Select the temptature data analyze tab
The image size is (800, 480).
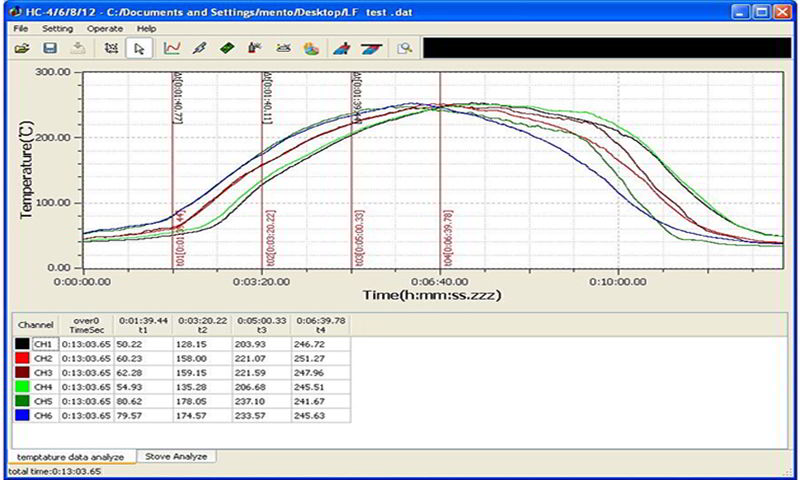(70, 457)
